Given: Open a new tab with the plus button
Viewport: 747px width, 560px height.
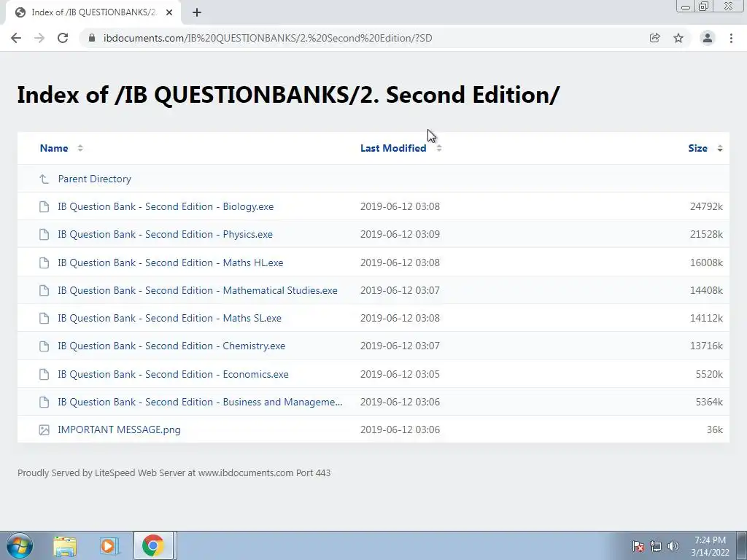Looking at the screenshot, I should coord(197,13).
